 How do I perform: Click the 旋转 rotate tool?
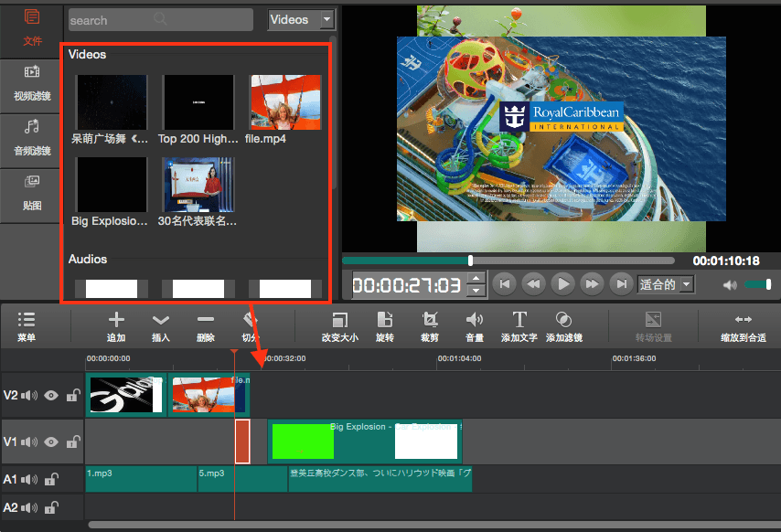tap(384, 326)
